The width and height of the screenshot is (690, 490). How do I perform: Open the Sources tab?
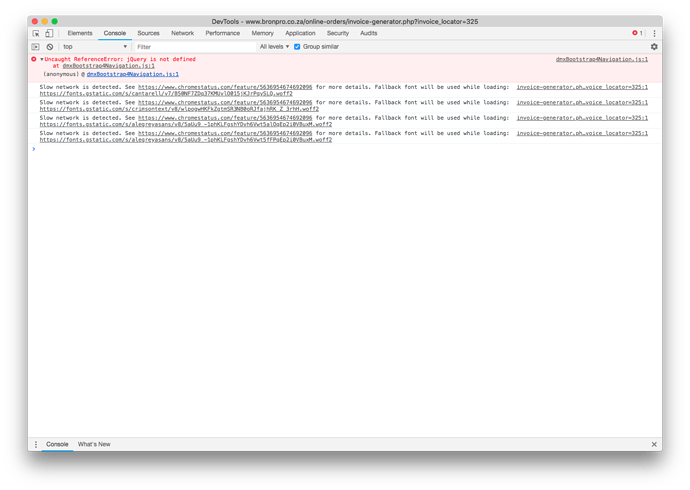pyautogui.click(x=148, y=33)
